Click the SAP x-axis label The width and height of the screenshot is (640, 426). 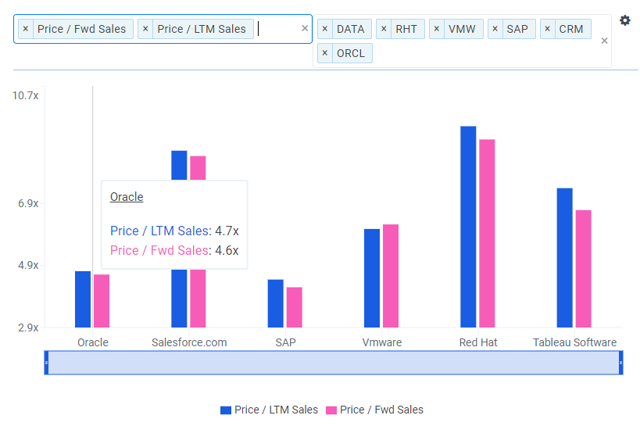point(285,342)
